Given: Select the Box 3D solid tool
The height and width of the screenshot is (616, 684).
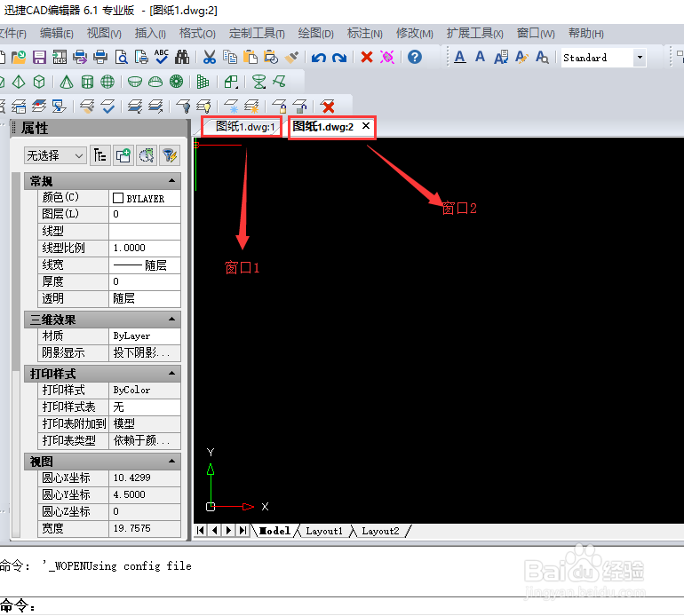Looking at the screenshot, I should point(39,82).
